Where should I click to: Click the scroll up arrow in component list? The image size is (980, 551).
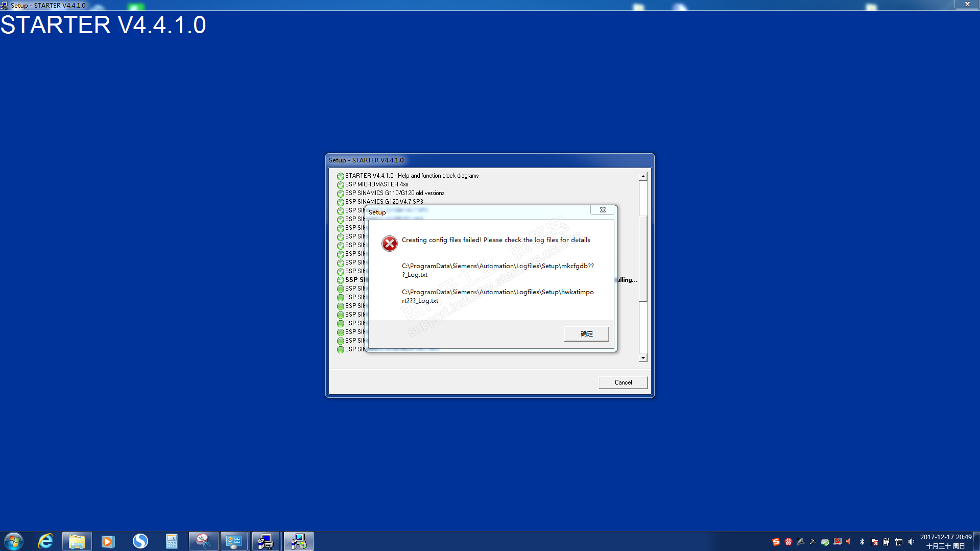(643, 176)
